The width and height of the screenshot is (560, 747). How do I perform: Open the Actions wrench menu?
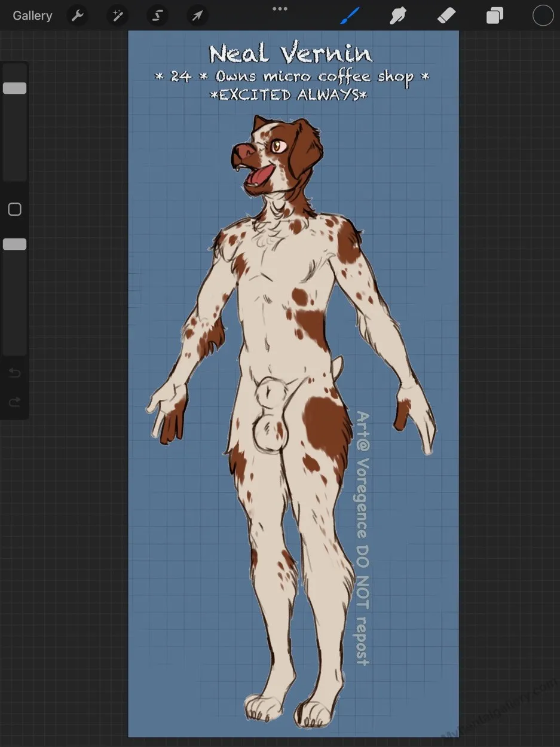[x=78, y=16]
